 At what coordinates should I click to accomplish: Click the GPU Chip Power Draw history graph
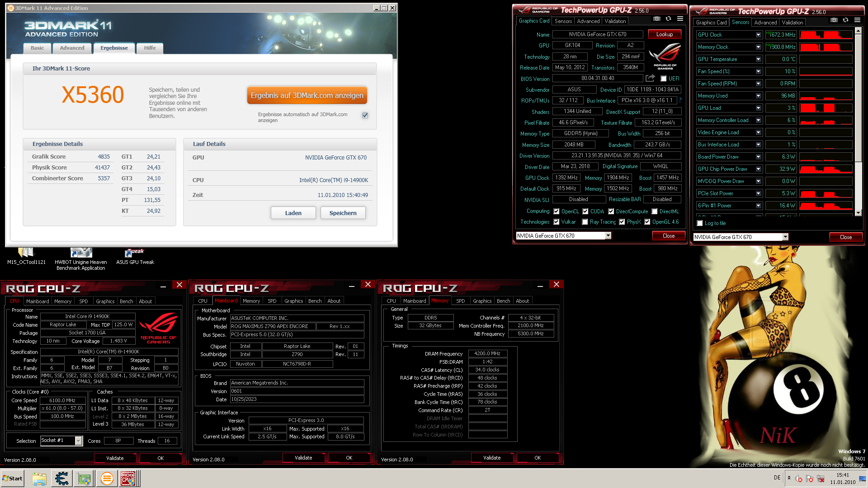[826, 169]
